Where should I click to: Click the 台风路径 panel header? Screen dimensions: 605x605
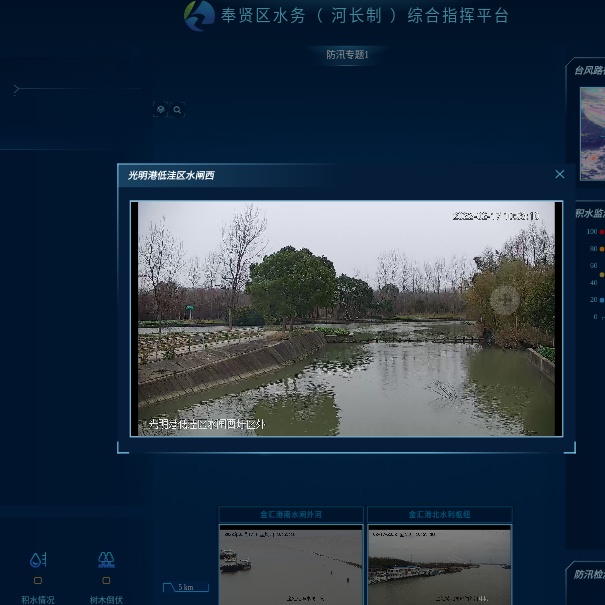coord(588,70)
